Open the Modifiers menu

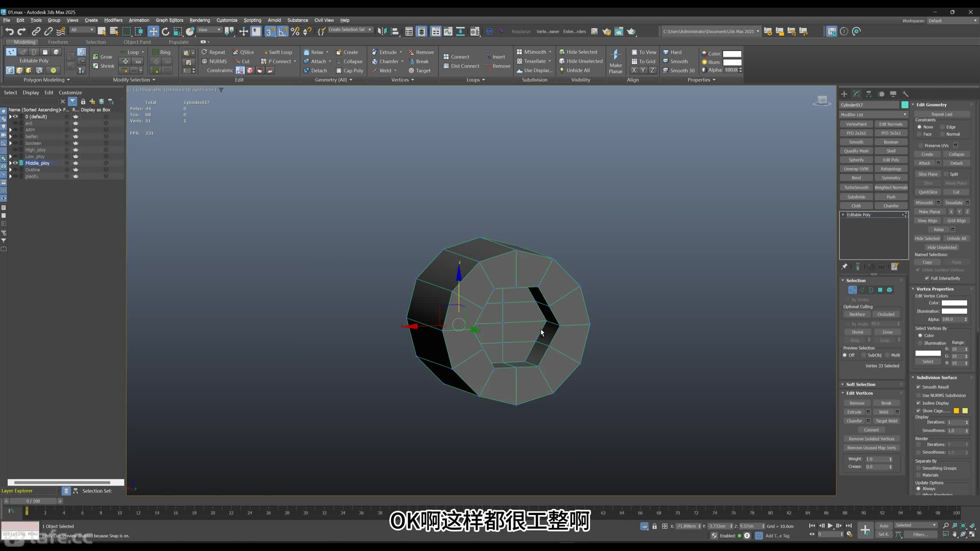(113, 20)
